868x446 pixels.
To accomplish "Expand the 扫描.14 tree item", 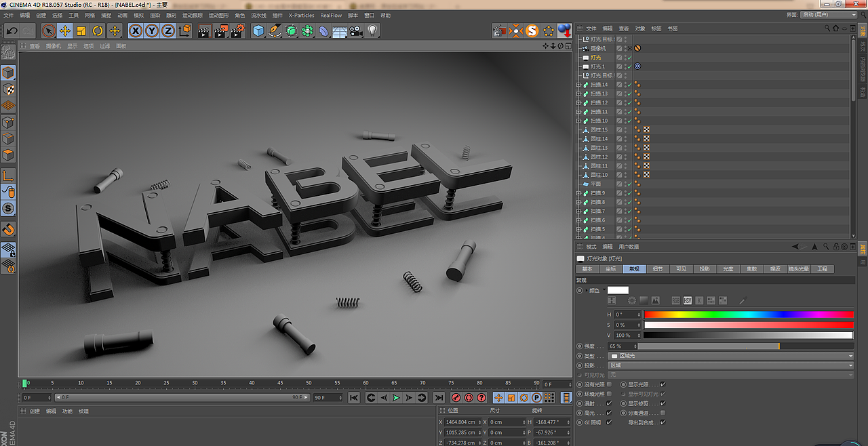I will (578, 85).
